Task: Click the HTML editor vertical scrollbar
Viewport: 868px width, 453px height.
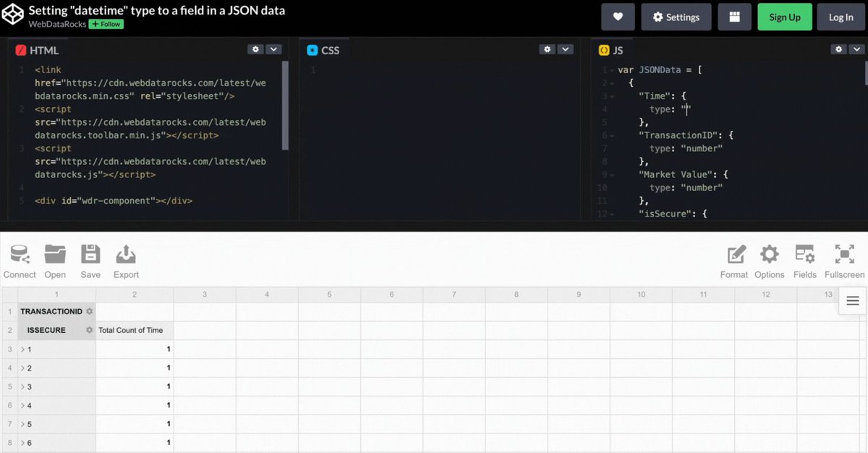Action: tap(285, 105)
